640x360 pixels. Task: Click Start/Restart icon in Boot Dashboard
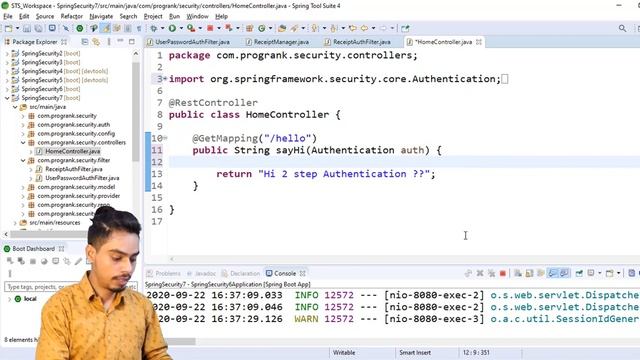[x=10, y=261]
